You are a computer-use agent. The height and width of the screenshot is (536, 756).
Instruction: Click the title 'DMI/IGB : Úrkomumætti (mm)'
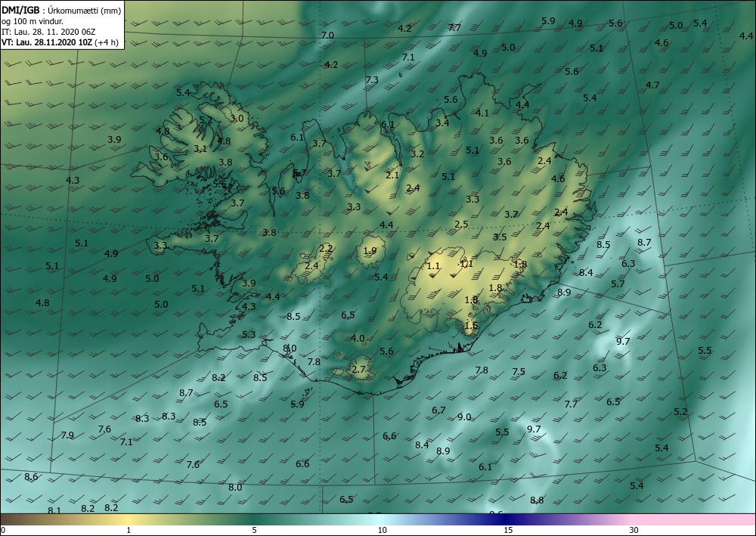(x=62, y=11)
